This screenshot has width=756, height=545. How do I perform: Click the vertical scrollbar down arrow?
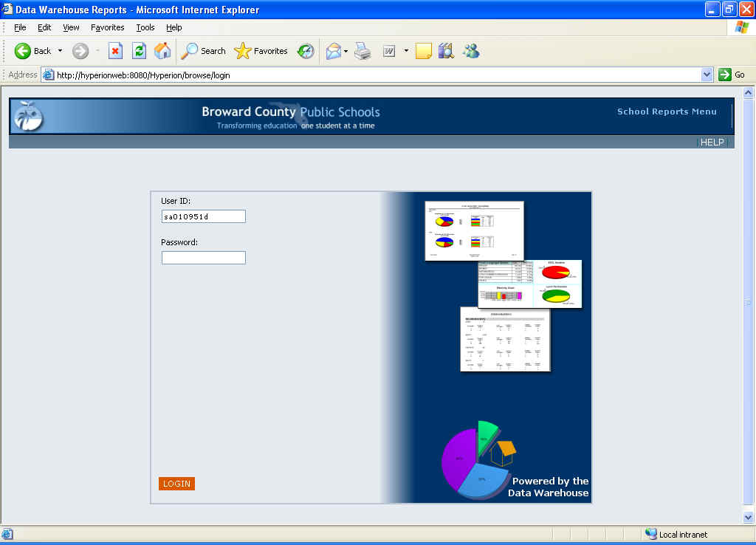(x=749, y=518)
